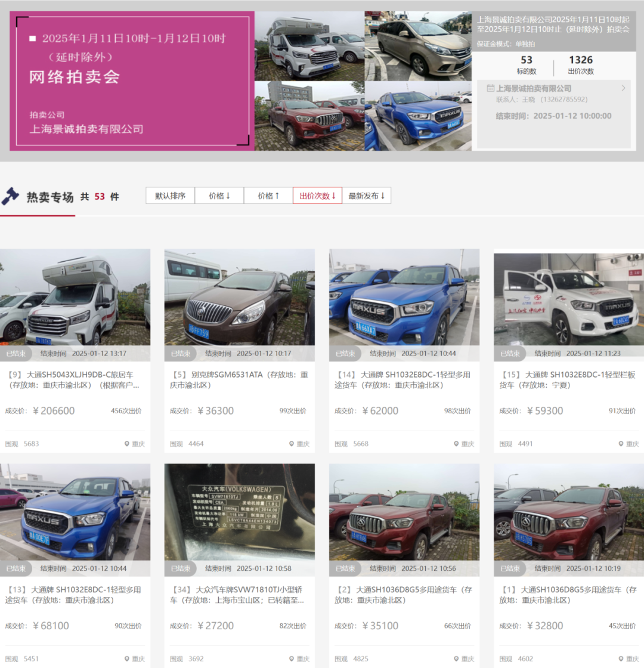Click the pink 网络拍卖会 banner
This screenshot has height=668, width=644.
click(x=132, y=81)
